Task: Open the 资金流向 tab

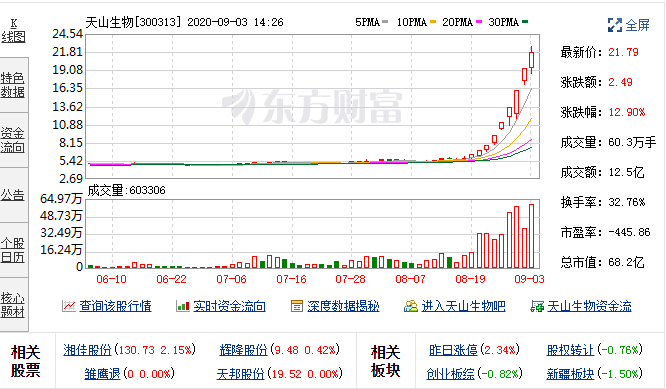Action: pos(14,140)
